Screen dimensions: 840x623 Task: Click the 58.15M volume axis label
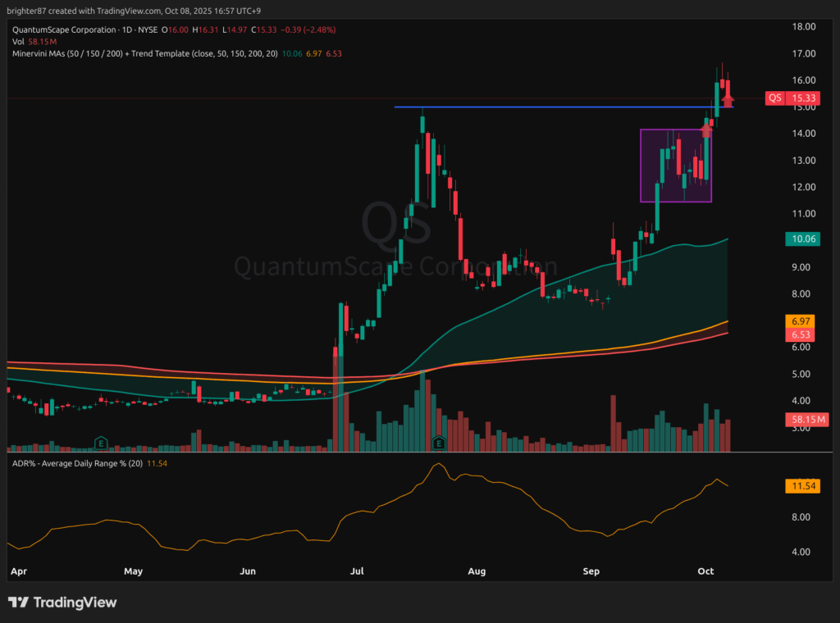807,420
